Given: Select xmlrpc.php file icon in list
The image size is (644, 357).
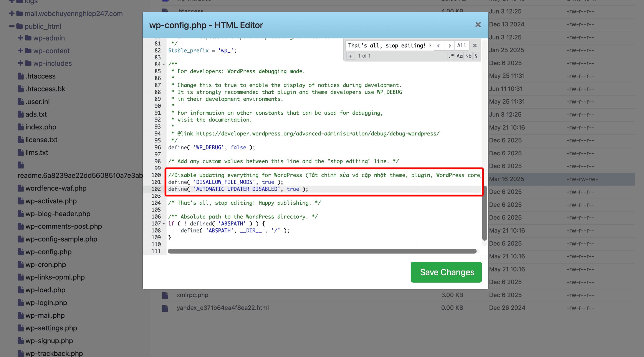Looking at the screenshot, I should pyautogui.click(x=165, y=295).
